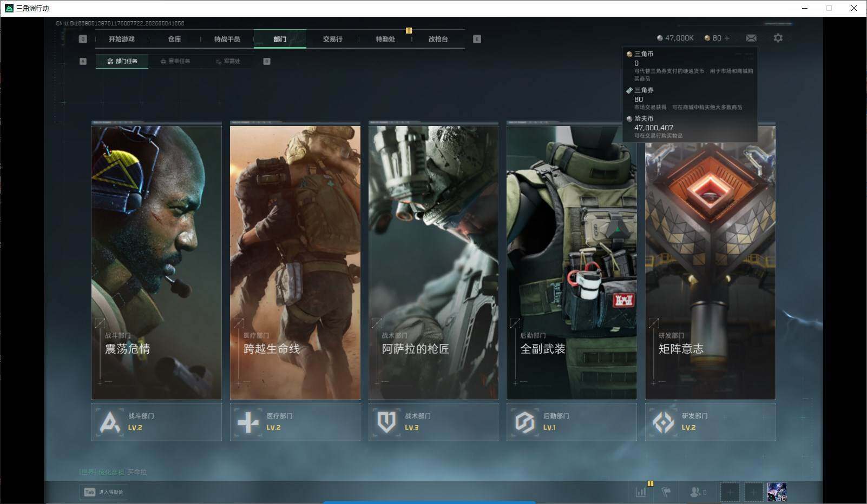This screenshot has height=504, width=867.
Task: Click the D key hint beside sub-tabs
Action: 267,61
